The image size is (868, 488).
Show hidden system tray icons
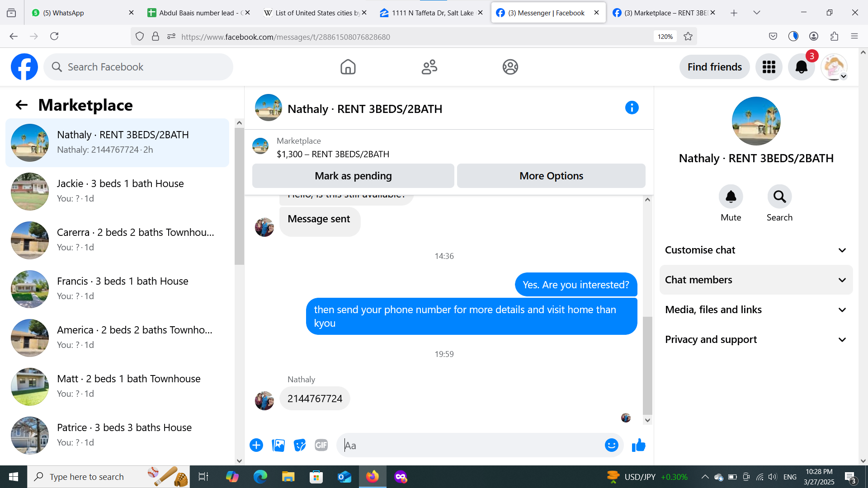click(705, 477)
